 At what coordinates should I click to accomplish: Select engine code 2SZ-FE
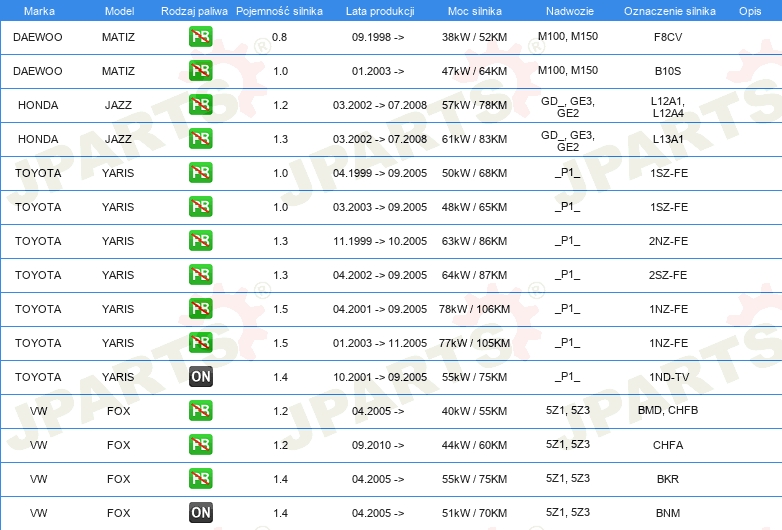(x=668, y=275)
